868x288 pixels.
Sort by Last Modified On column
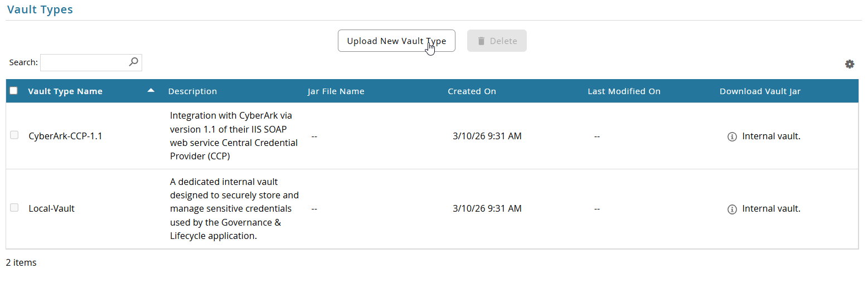624,91
